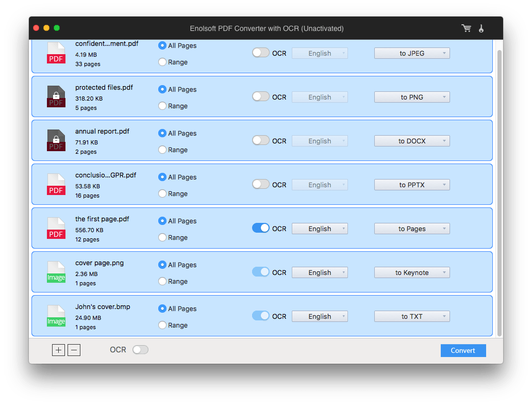The width and height of the screenshot is (532, 405).
Task: Click the Image icon for cover page.png
Action: pos(56,271)
